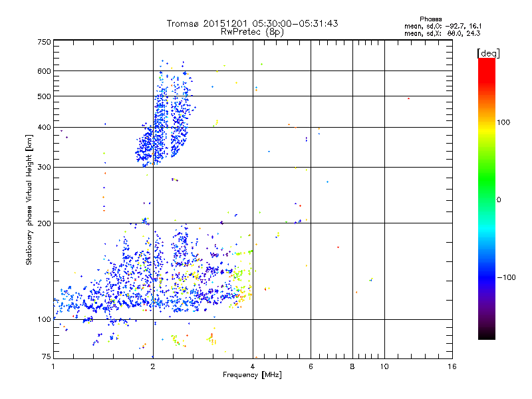
Task: Click the '1' x-axis tick label
Action: [x=53, y=366]
